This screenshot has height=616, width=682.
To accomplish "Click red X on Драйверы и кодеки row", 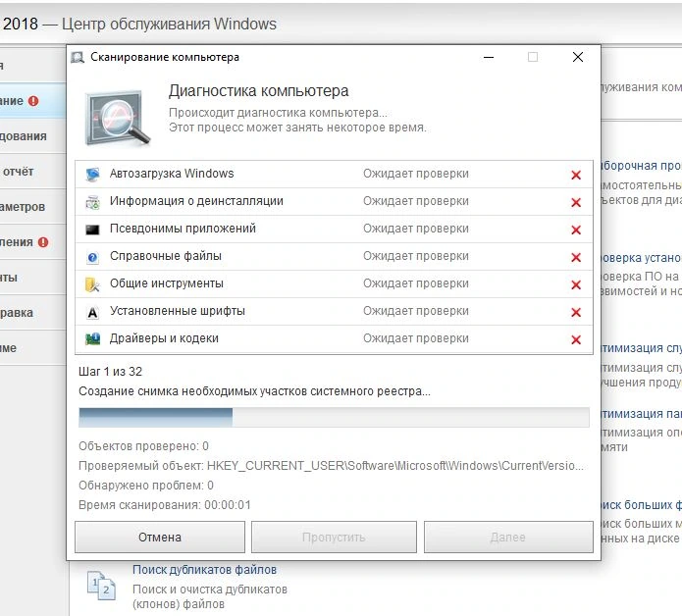I will (x=576, y=339).
